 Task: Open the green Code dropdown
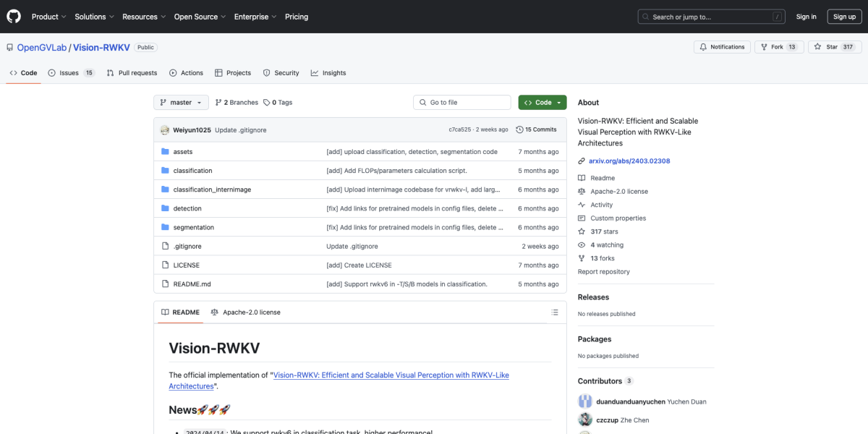pos(542,103)
